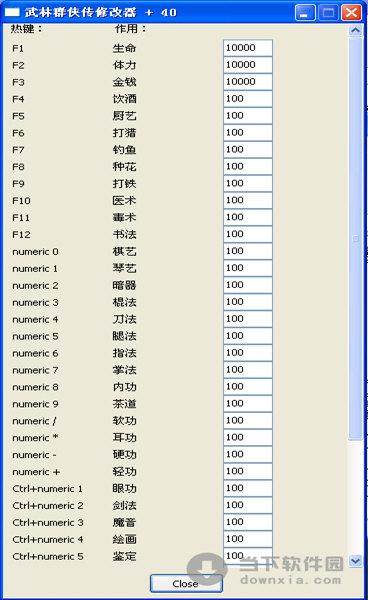368x600 pixels.
Task: Click the 指法 value field for numeric 6
Action: (248, 352)
